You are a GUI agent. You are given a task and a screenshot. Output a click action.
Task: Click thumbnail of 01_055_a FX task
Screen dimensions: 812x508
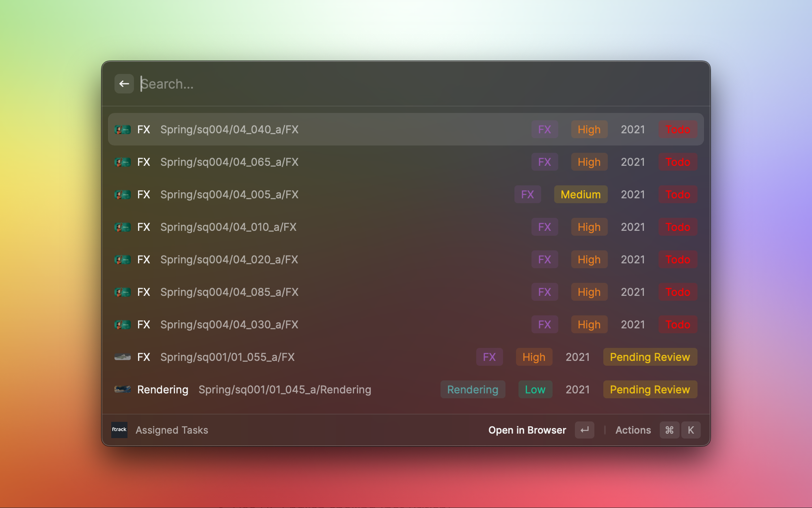(x=122, y=357)
